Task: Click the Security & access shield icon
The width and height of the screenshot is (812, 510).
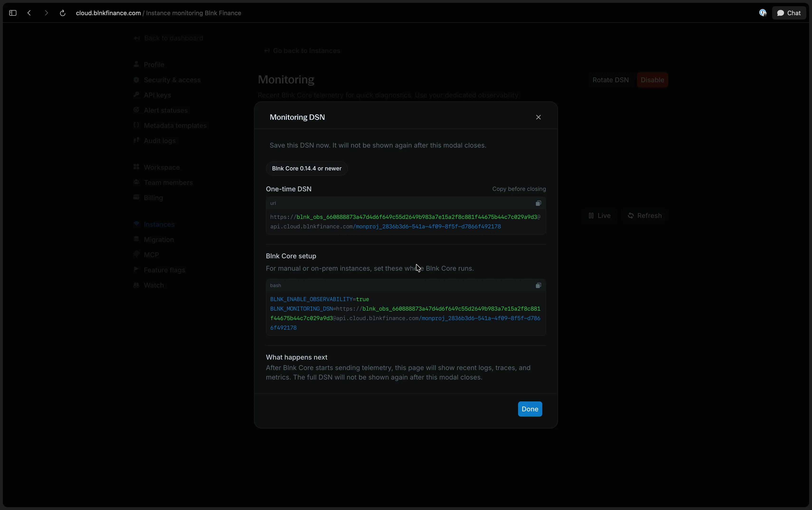Action: (x=136, y=80)
